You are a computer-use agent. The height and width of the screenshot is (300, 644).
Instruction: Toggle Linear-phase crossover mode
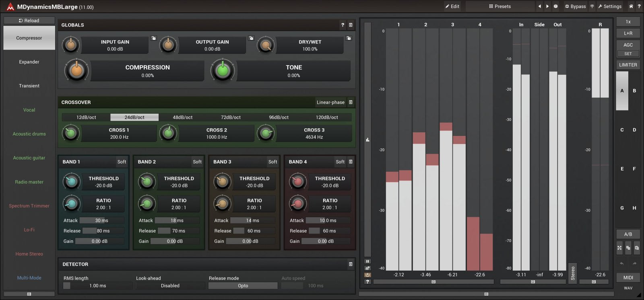click(x=330, y=102)
